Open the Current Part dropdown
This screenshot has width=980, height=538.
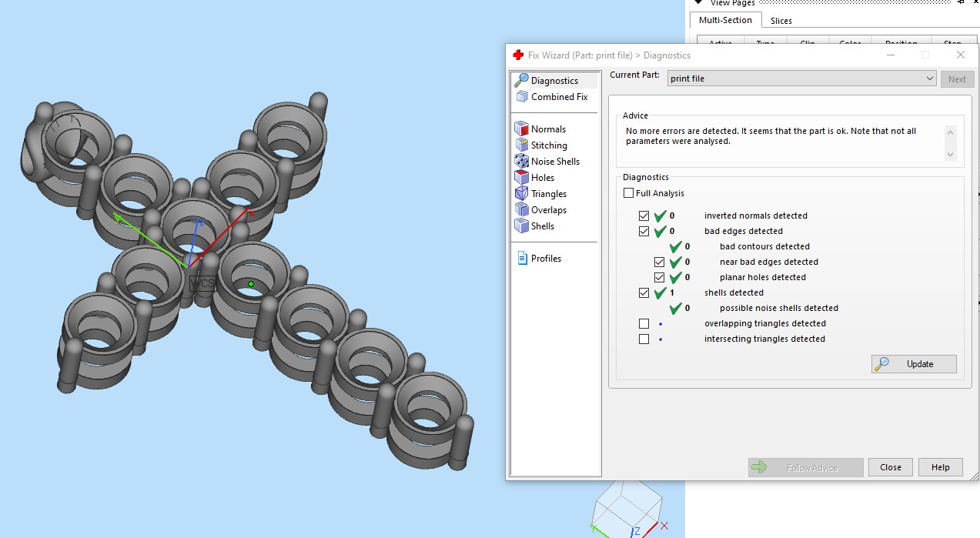(801, 79)
